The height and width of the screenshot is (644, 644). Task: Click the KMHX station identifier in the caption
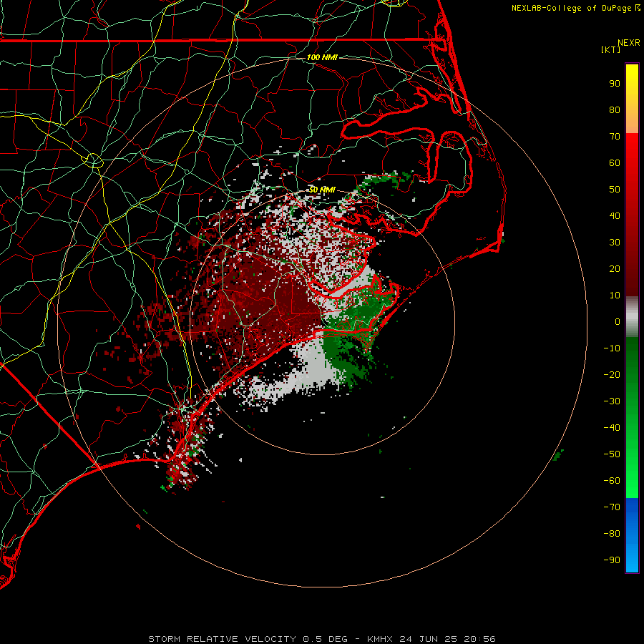tap(380, 639)
